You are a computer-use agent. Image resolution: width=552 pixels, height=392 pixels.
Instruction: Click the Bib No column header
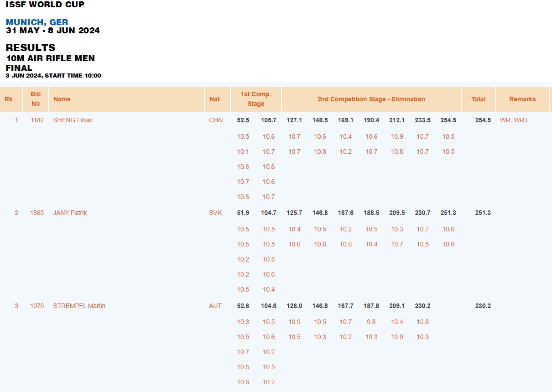click(36, 99)
